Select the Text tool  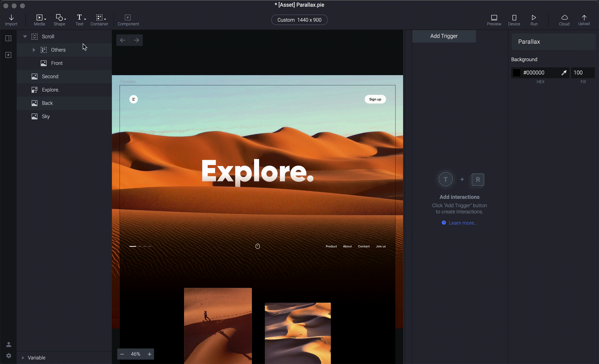tap(80, 20)
